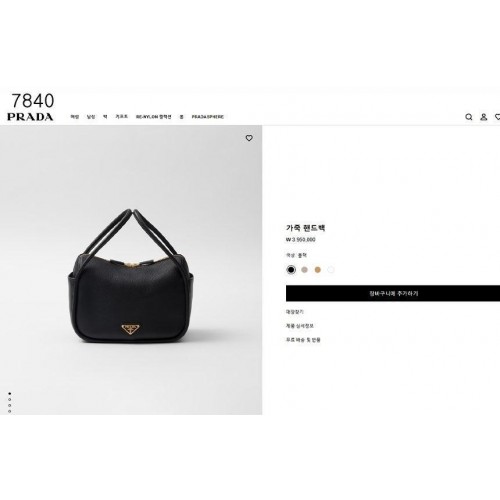
Task: Click the header wishlist heart icon
Action: click(497, 117)
